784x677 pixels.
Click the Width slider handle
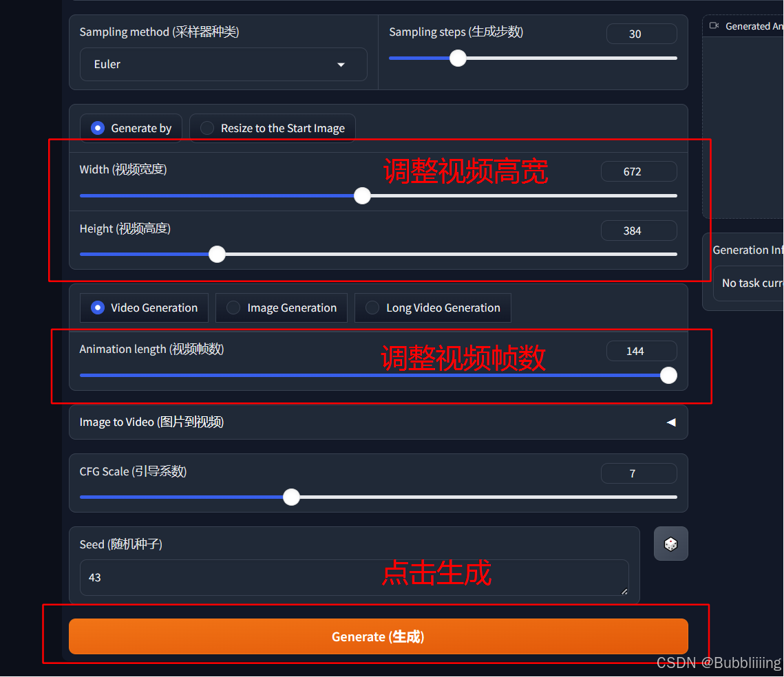[x=362, y=196]
